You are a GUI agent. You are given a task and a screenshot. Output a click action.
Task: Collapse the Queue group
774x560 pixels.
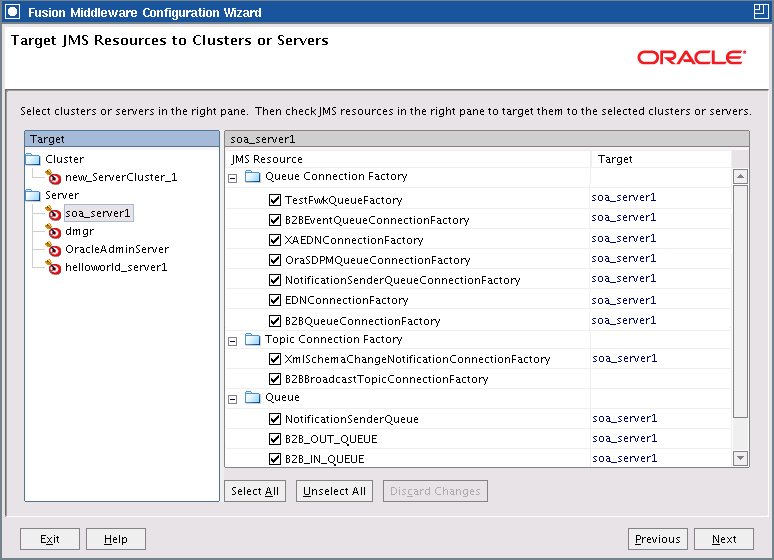tap(233, 399)
